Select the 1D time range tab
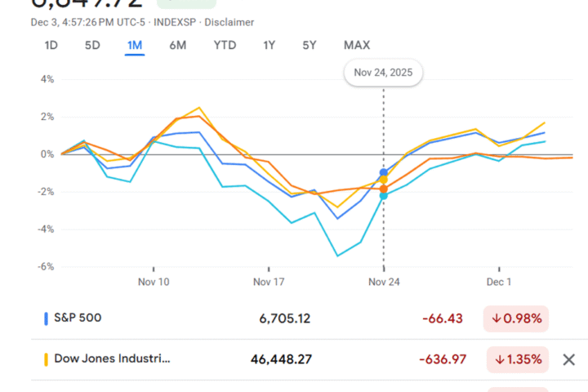 [51, 45]
